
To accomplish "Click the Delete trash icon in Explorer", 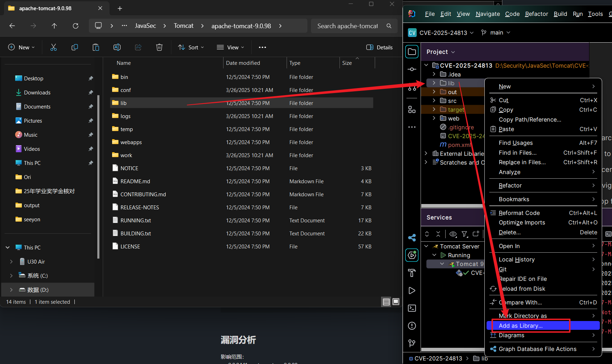I will (x=159, y=47).
